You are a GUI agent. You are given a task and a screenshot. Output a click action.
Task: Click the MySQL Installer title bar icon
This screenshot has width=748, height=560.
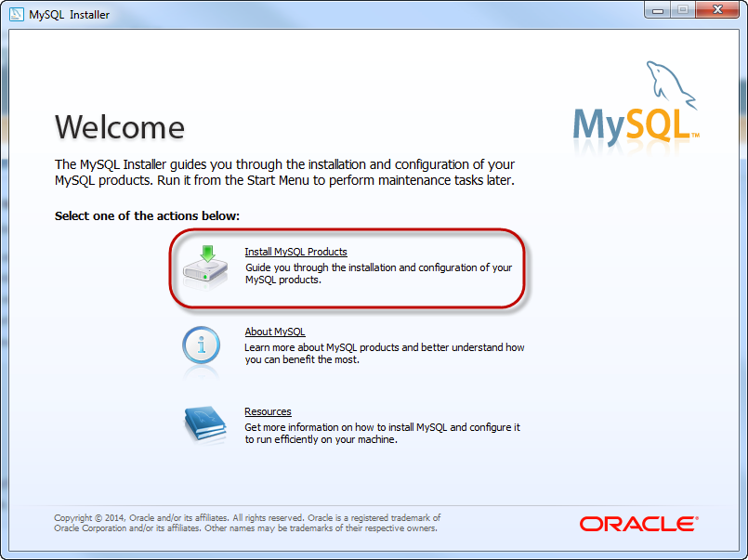tap(16, 14)
